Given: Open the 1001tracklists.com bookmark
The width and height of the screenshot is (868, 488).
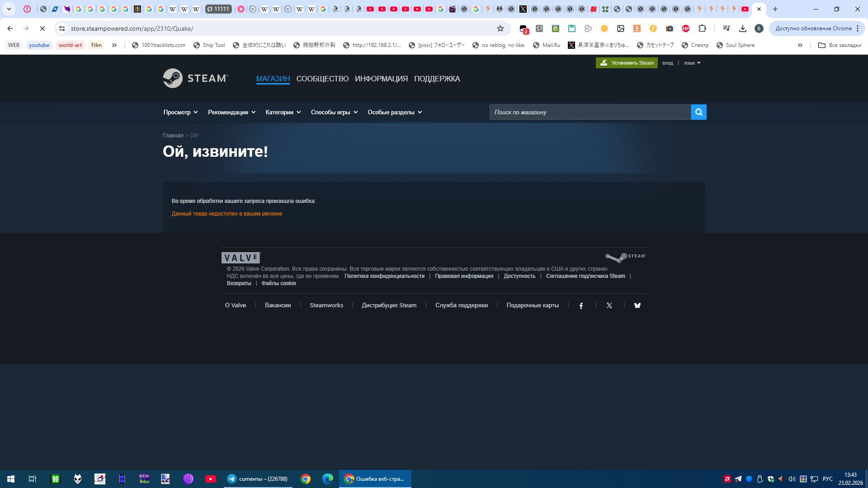Looking at the screenshot, I should (158, 45).
